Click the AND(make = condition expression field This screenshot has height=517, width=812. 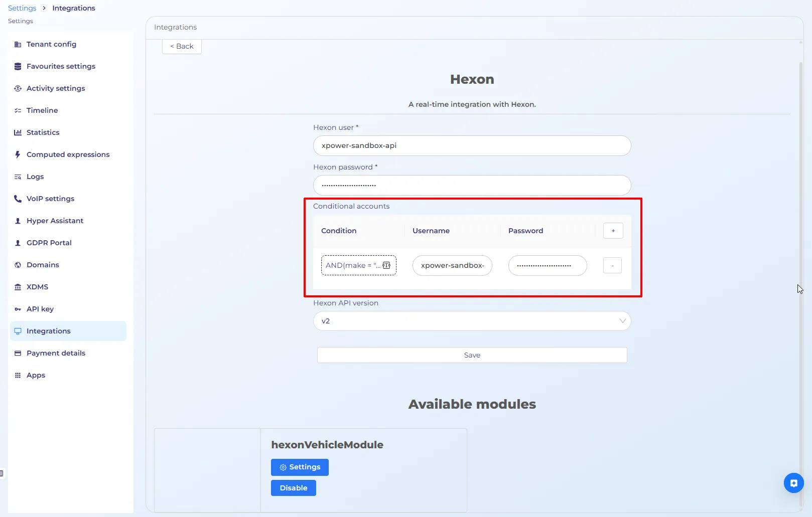point(358,265)
